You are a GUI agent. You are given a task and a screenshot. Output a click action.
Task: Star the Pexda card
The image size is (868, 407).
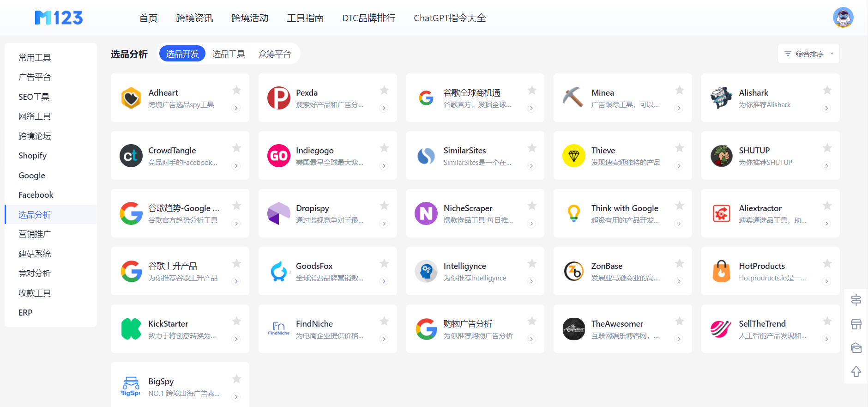click(384, 90)
